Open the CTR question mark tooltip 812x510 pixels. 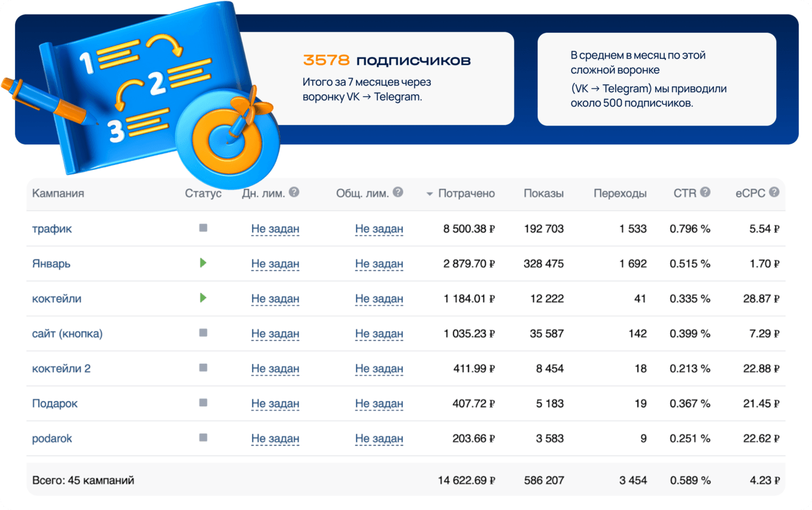tap(705, 192)
